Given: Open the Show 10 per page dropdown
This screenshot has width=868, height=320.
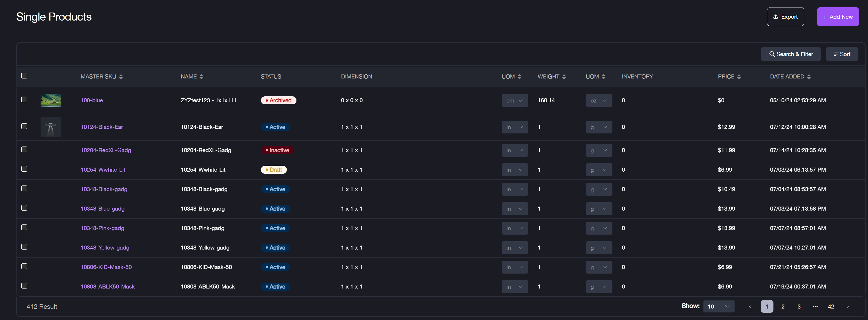Looking at the screenshot, I should 718,306.
